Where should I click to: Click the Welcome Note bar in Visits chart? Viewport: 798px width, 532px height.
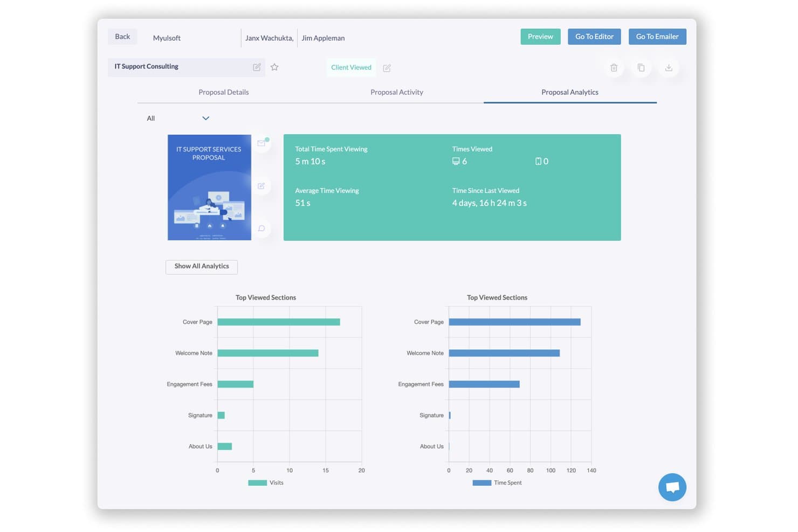pyautogui.click(x=268, y=353)
